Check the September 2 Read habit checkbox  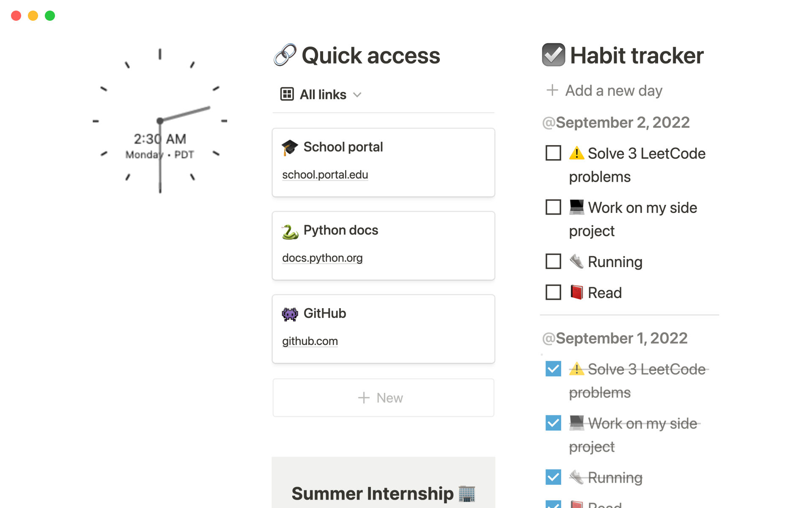tap(553, 293)
